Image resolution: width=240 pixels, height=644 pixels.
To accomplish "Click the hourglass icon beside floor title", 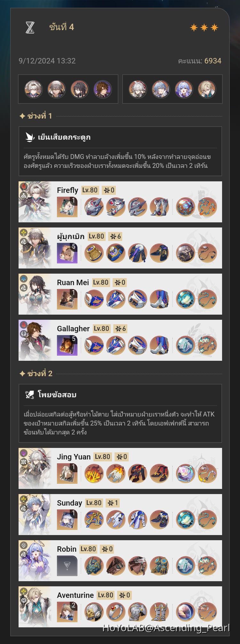I will (30, 28).
